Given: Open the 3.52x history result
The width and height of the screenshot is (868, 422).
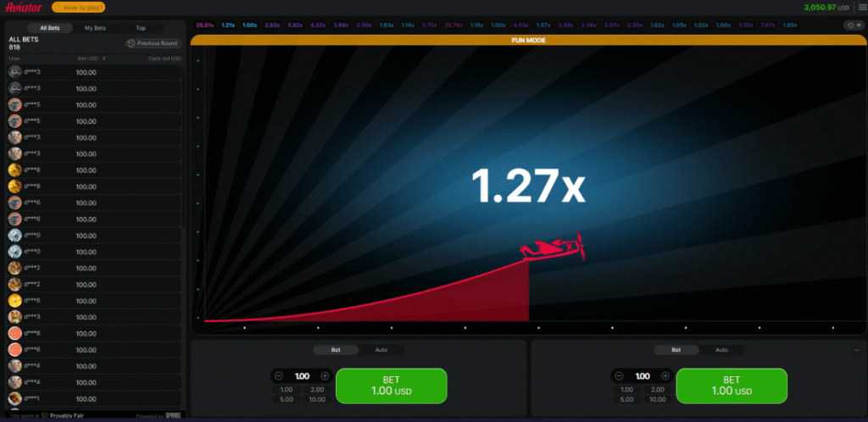Looking at the screenshot, I should point(746,25).
